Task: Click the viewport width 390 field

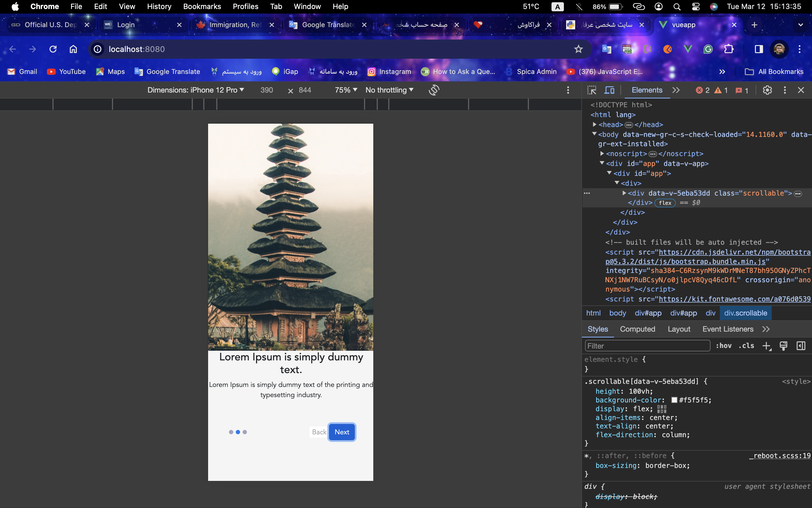Action: 267,90
